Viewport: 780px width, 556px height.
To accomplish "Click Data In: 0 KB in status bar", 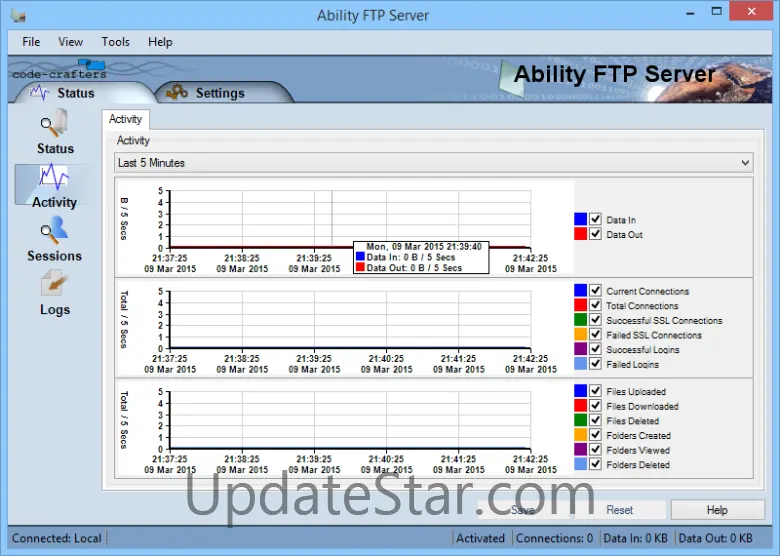I will (x=635, y=538).
